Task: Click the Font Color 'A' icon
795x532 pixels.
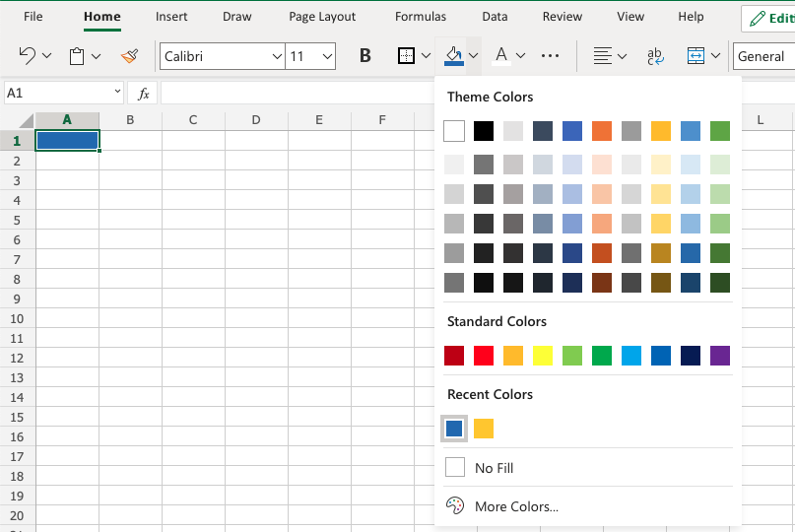Action: coord(500,56)
